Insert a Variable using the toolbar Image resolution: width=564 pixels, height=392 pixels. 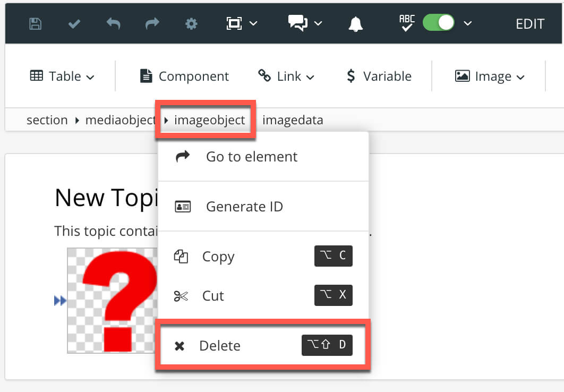point(379,76)
